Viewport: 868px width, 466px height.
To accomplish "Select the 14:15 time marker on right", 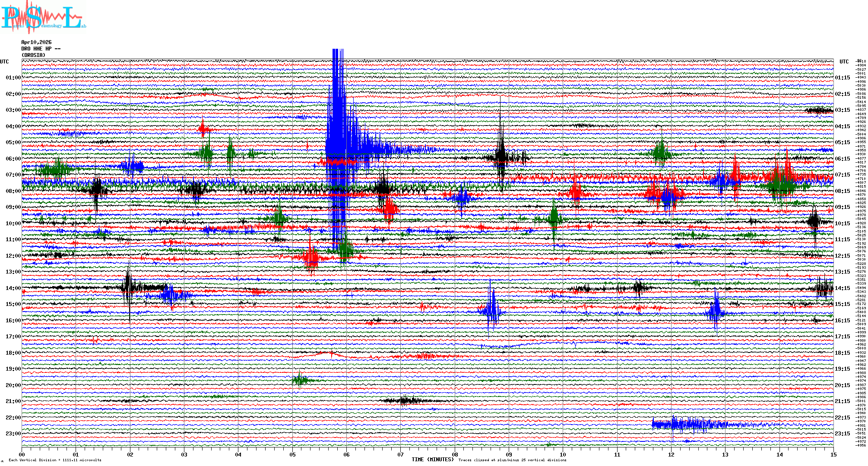I will 842,288.
